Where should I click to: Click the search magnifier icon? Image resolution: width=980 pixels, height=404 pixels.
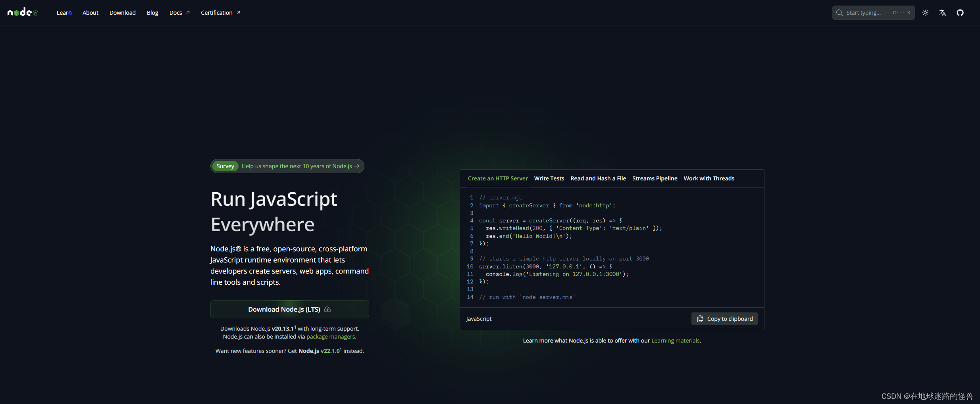(839, 13)
